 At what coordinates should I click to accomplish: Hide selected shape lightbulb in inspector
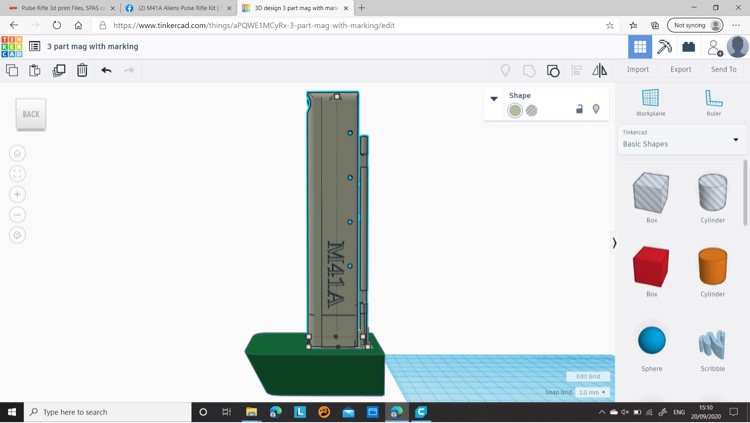coord(596,109)
